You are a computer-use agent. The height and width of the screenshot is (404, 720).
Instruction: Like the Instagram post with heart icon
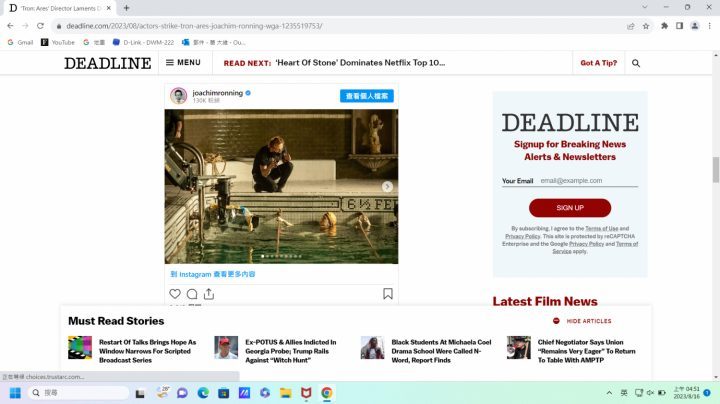(x=175, y=294)
